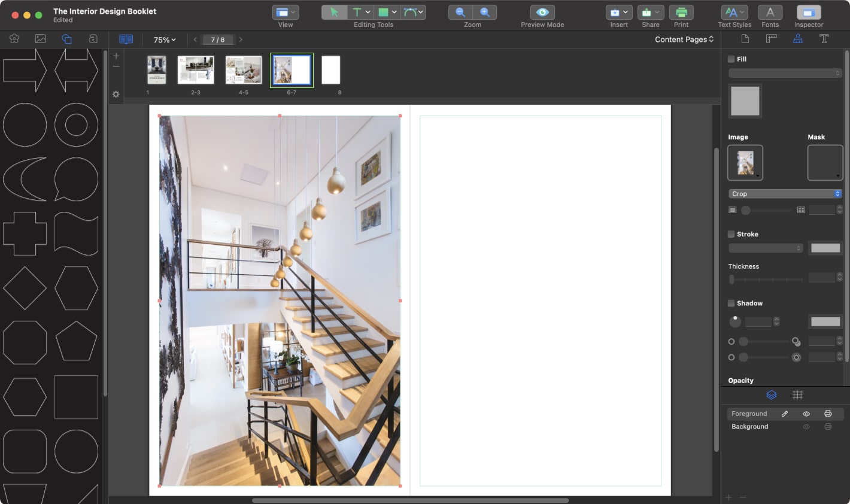Open the Content Pages selector
Image resolution: width=850 pixels, height=504 pixels.
[x=683, y=39]
